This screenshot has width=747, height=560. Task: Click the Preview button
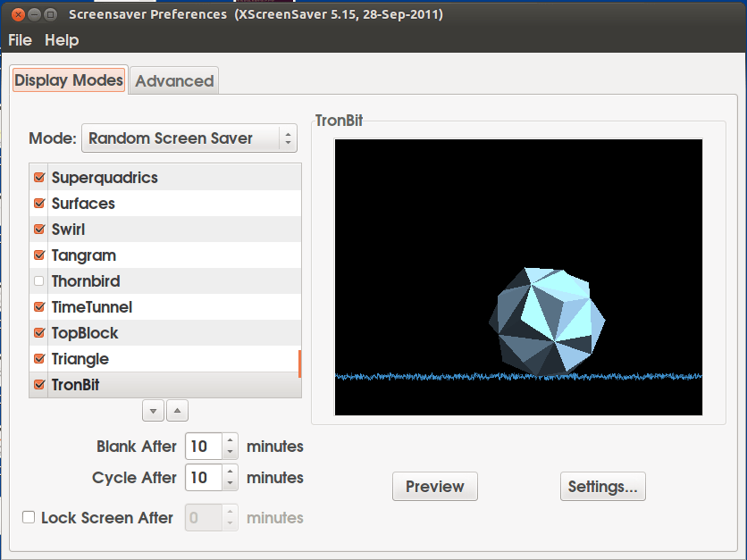(435, 487)
